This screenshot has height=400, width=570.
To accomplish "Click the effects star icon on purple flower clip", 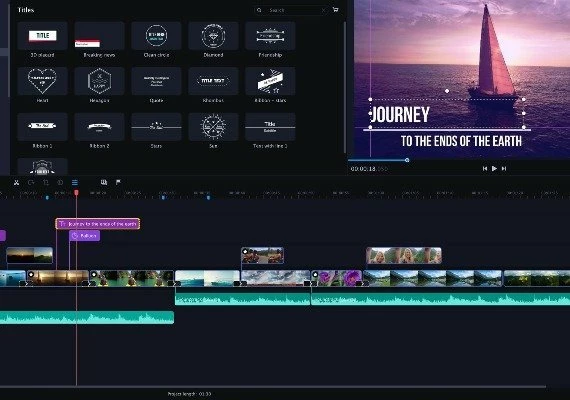I will 315,275.
